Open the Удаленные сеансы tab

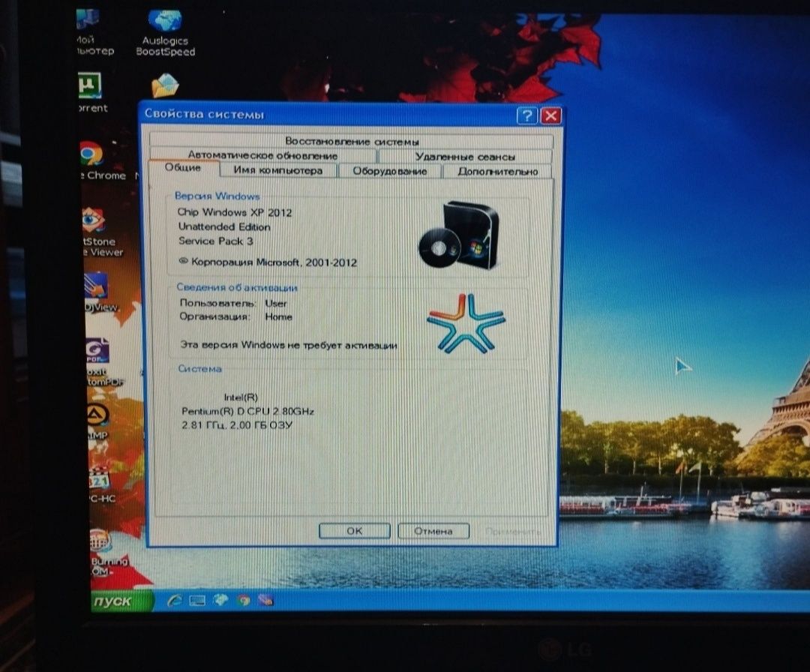465,157
